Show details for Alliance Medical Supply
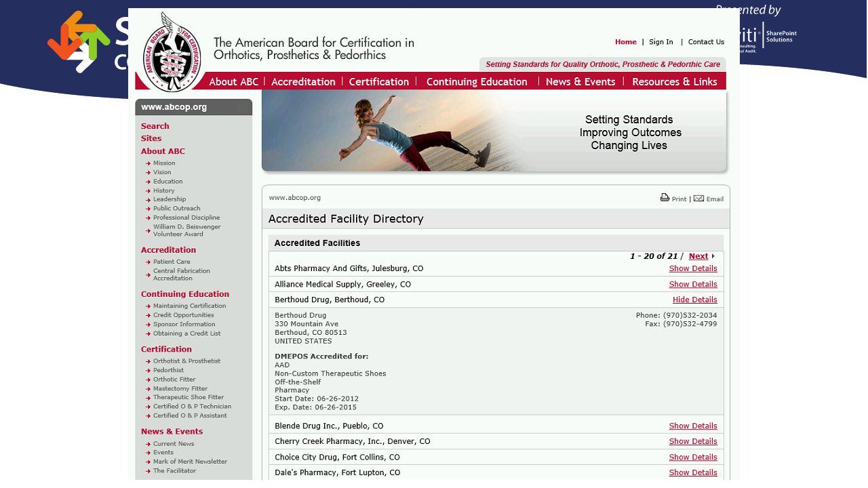Image resolution: width=868 pixels, height=488 pixels. tap(693, 284)
